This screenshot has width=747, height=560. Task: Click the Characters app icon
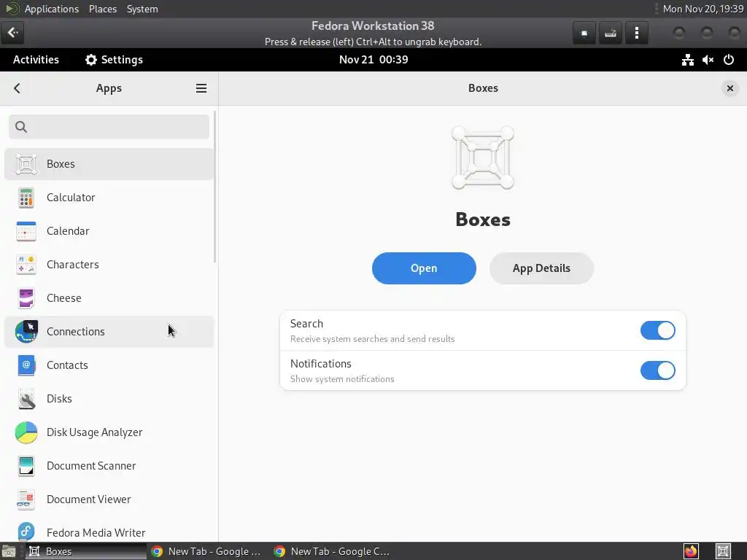click(26, 265)
